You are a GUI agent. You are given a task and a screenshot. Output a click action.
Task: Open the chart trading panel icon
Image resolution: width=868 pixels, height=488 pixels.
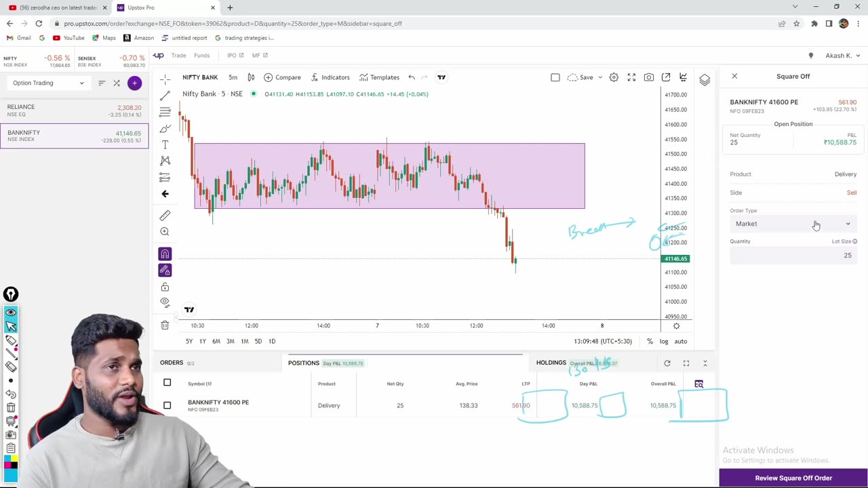pyautogui.click(x=683, y=77)
